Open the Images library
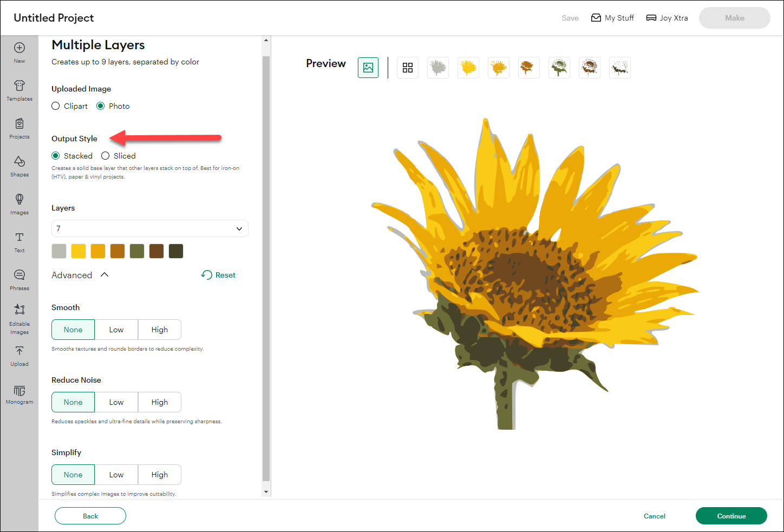The height and width of the screenshot is (532, 784). coord(19,203)
